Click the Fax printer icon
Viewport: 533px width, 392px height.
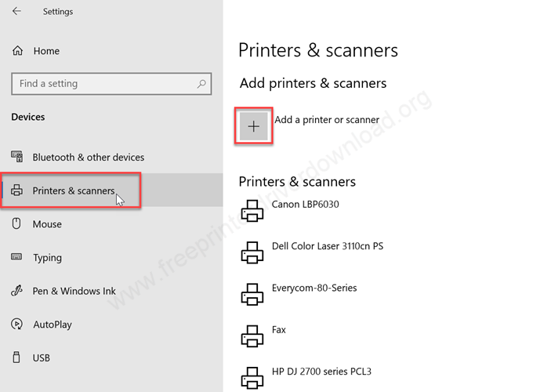coord(252,336)
